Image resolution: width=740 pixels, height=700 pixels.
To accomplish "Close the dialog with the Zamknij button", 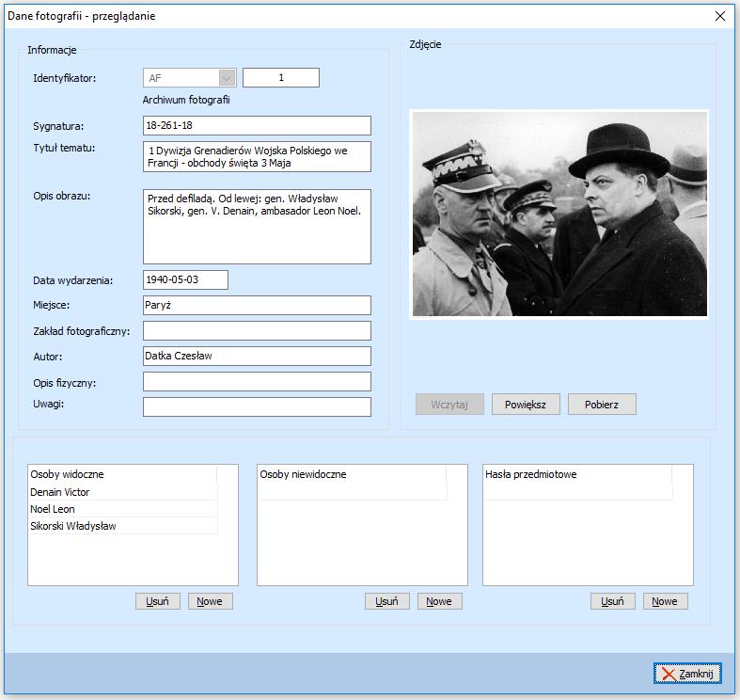I will [687, 673].
